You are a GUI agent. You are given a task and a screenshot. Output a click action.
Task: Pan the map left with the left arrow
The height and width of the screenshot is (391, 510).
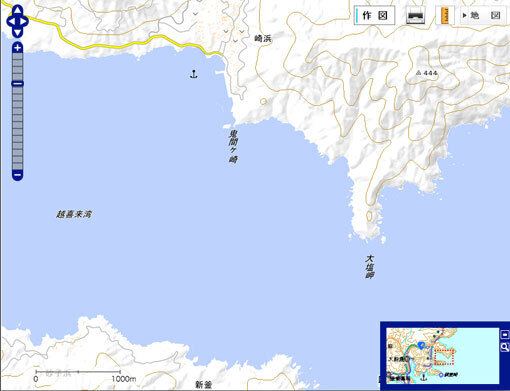tap(10, 22)
